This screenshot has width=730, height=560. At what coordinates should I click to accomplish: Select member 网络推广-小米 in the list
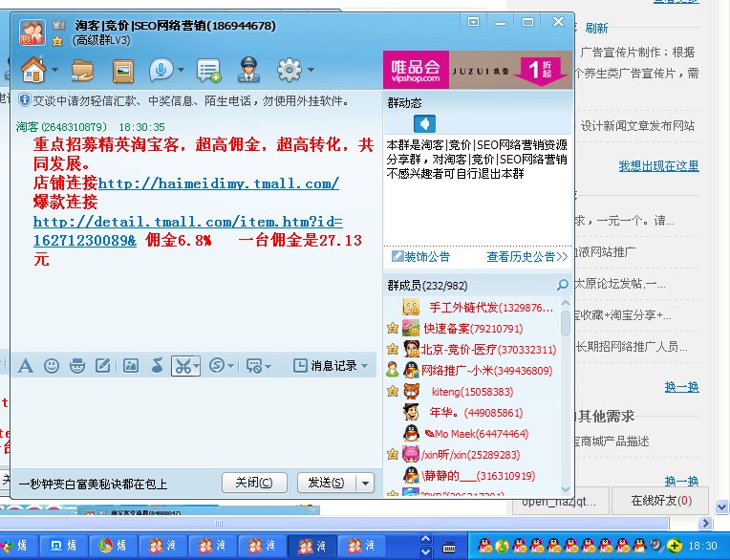pos(486,370)
